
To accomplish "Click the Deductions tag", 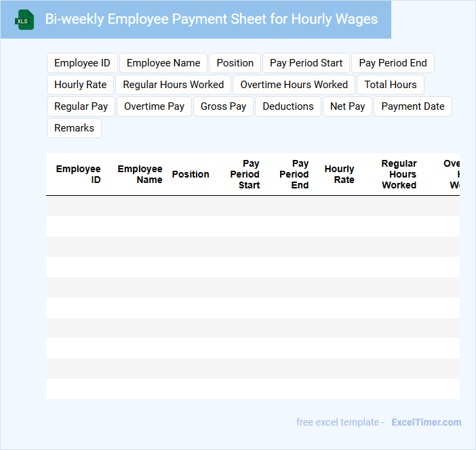I will tap(288, 106).
